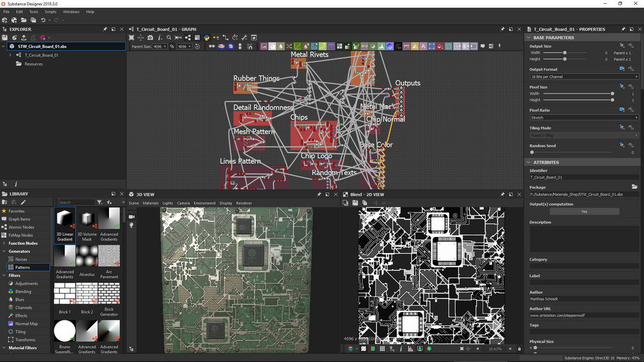Open the Windows menu
Screen dimensions: 644x362
71,12
